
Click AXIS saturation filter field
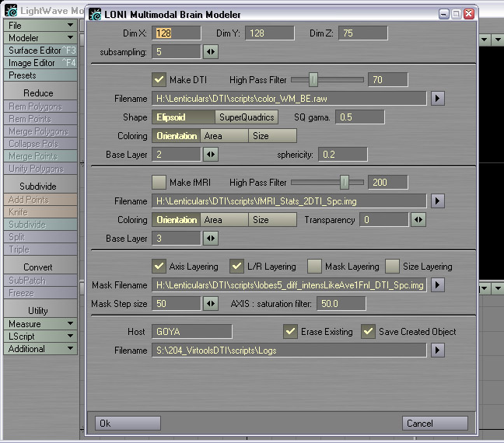click(341, 304)
